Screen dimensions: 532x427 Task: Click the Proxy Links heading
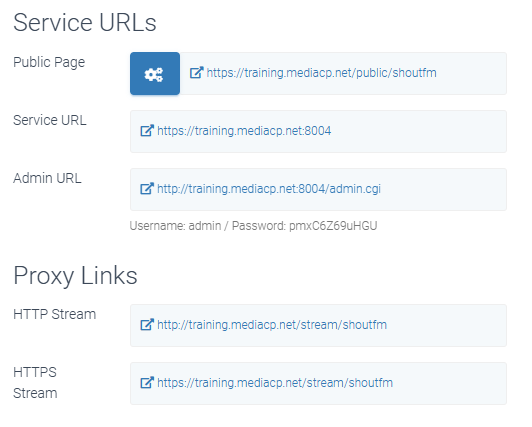click(x=75, y=276)
